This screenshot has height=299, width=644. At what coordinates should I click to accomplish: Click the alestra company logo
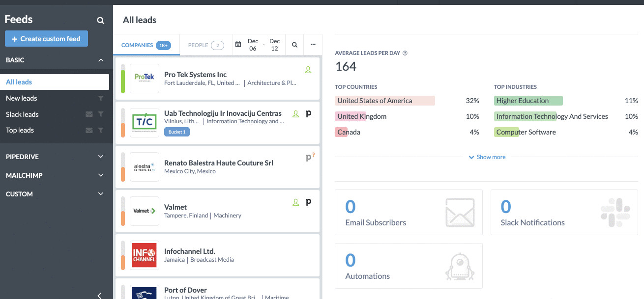(145, 167)
